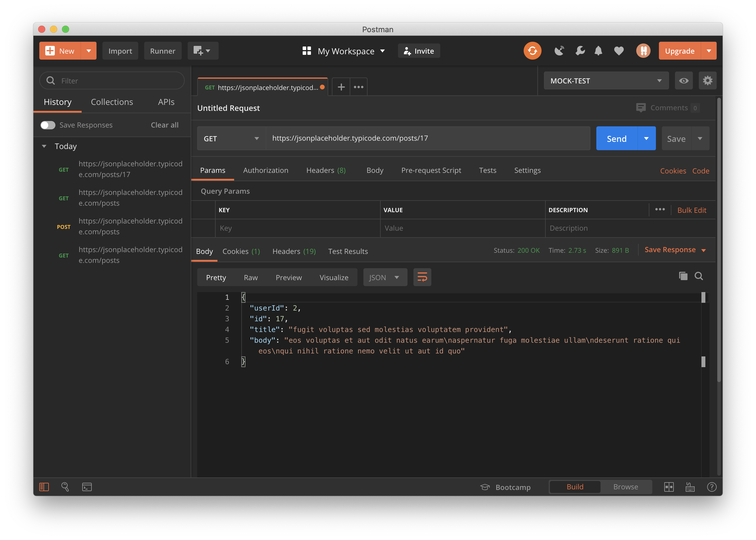
Task: Click the Bulk Edit link
Action: point(692,210)
